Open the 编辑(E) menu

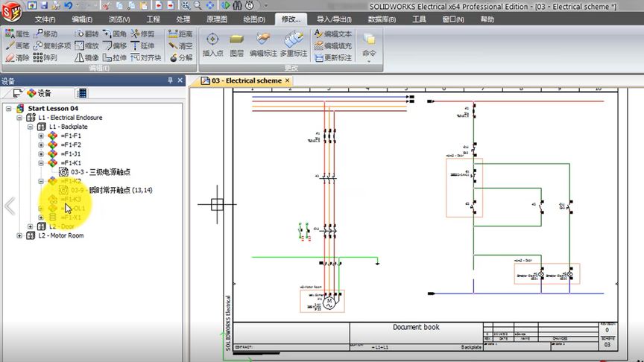(82, 19)
